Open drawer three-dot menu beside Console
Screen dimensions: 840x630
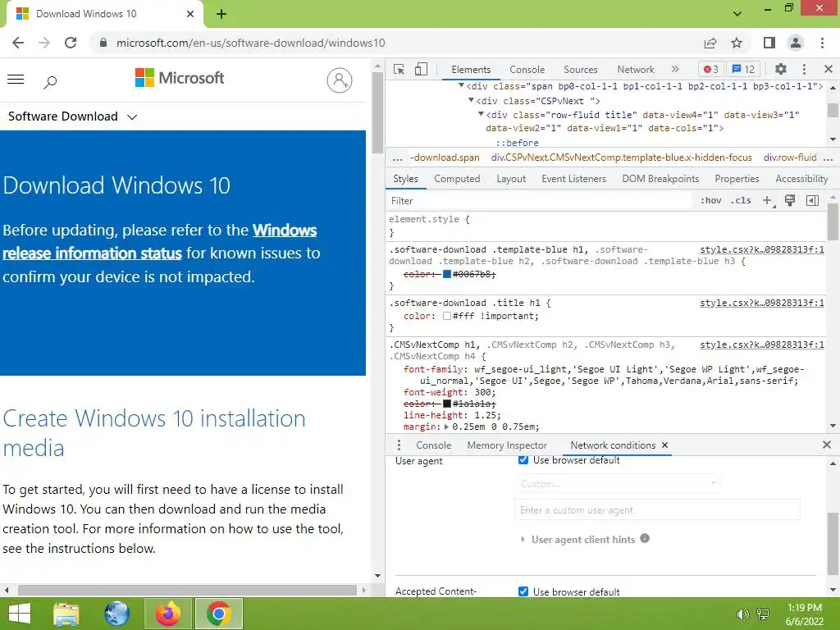[399, 445]
